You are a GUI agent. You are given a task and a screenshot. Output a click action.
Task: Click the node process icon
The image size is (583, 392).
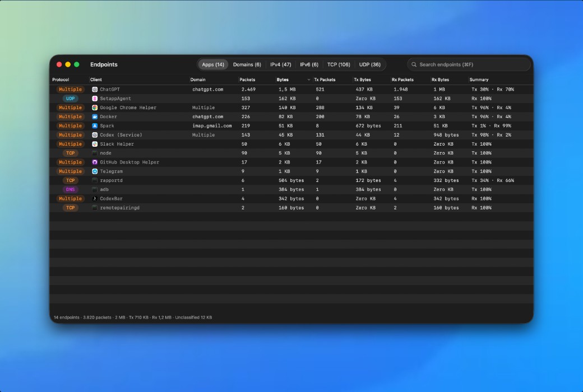pos(95,153)
